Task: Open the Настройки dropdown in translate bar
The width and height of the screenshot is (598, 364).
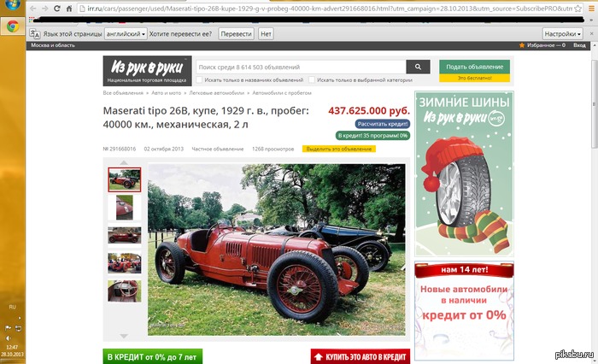Action: point(565,33)
